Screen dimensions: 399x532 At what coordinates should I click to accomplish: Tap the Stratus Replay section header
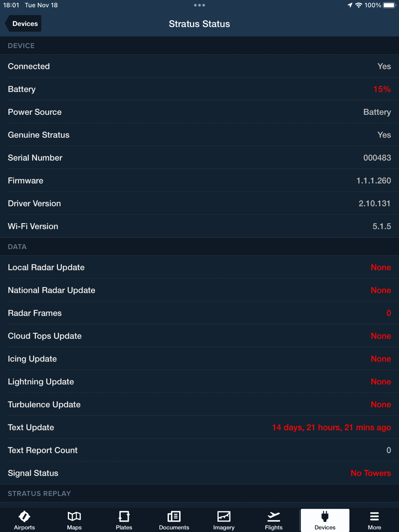(x=39, y=493)
